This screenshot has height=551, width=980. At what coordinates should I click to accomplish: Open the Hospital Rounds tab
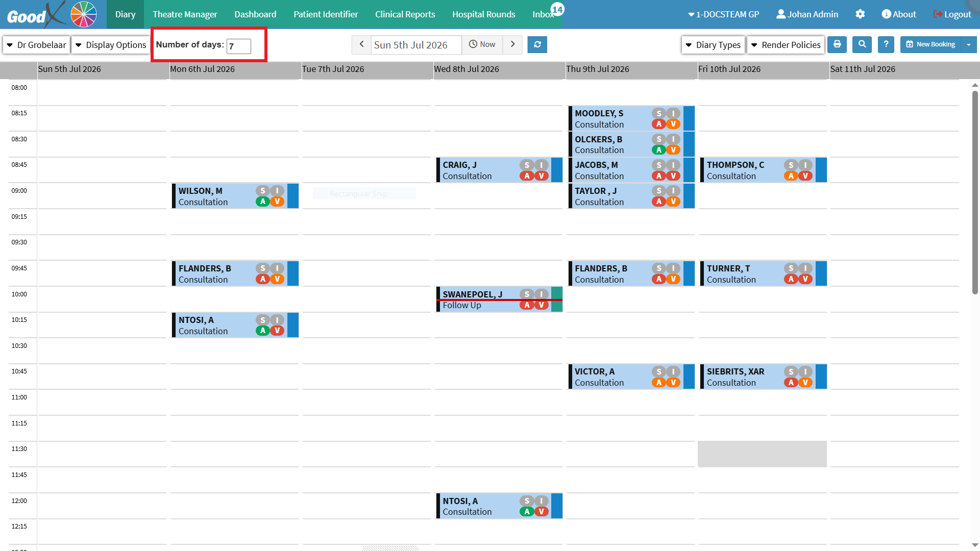(x=484, y=14)
